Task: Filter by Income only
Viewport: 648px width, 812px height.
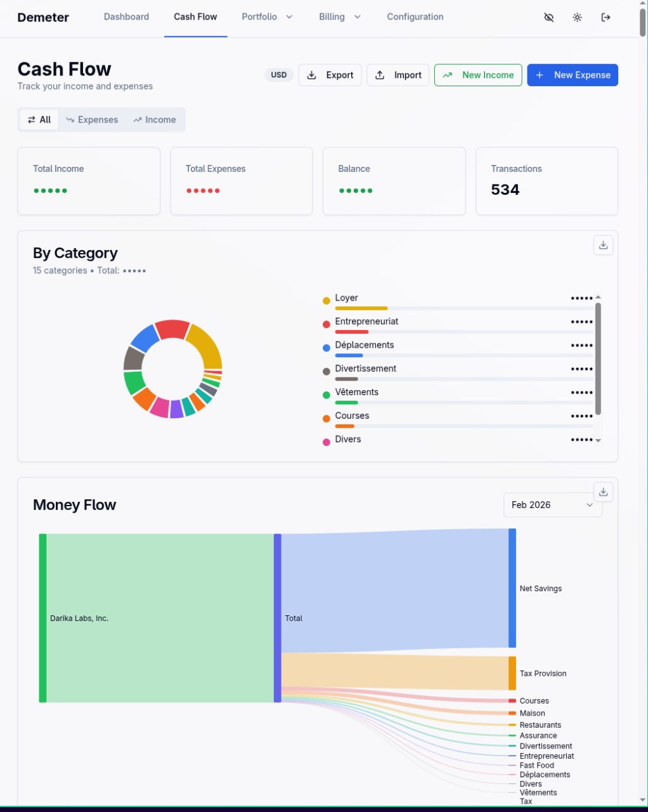Action: tap(155, 120)
